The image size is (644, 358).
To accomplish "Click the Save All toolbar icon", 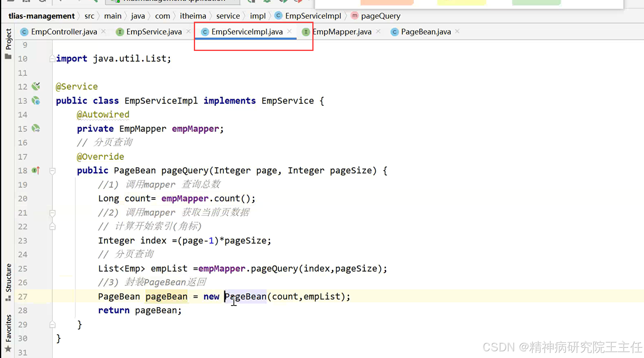I will pos(26,2).
